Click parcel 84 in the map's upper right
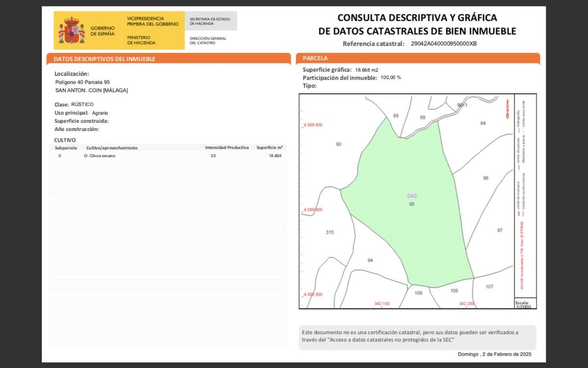 pyautogui.click(x=483, y=123)
